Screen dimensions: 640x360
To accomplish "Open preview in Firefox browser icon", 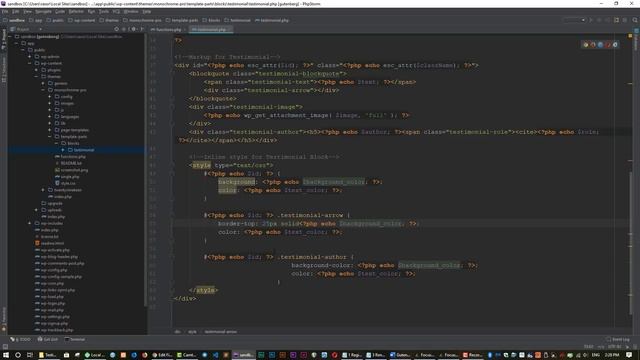I will (x=593, y=44).
